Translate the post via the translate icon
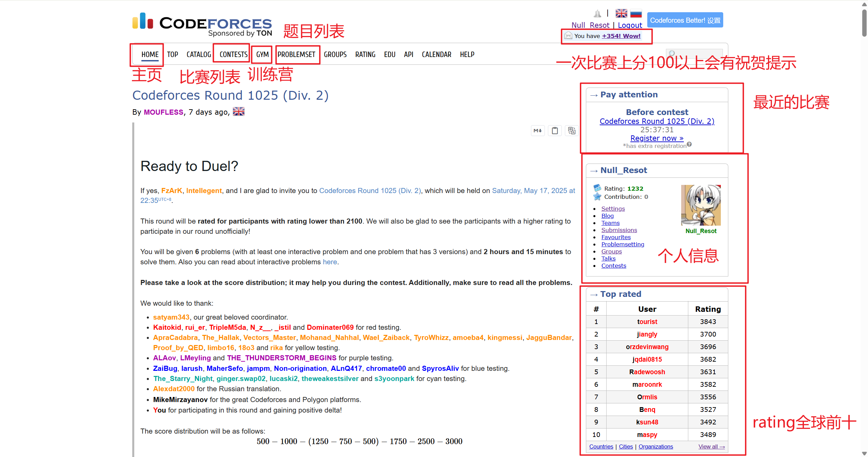Viewport: 868px width, 457px height. point(572,131)
